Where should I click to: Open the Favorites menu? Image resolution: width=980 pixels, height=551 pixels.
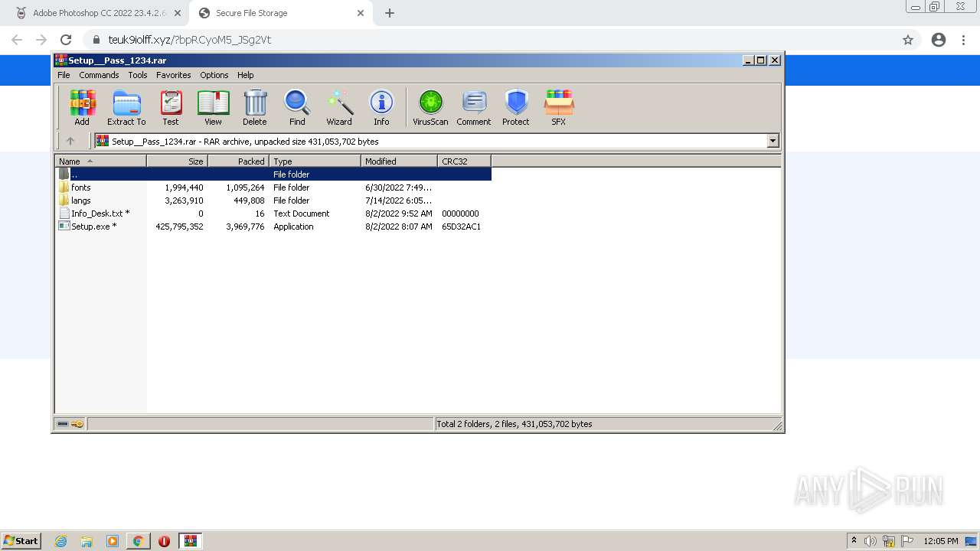click(x=174, y=75)
